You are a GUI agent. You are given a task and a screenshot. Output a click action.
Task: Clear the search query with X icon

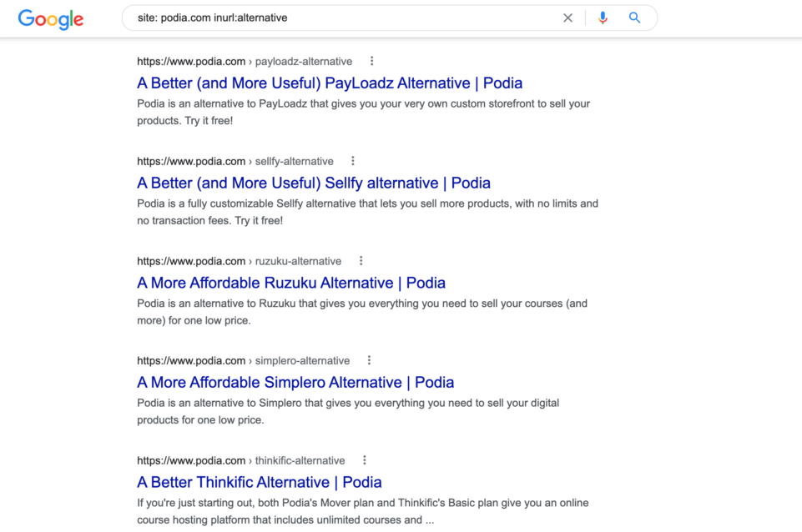tap(567, 18)
